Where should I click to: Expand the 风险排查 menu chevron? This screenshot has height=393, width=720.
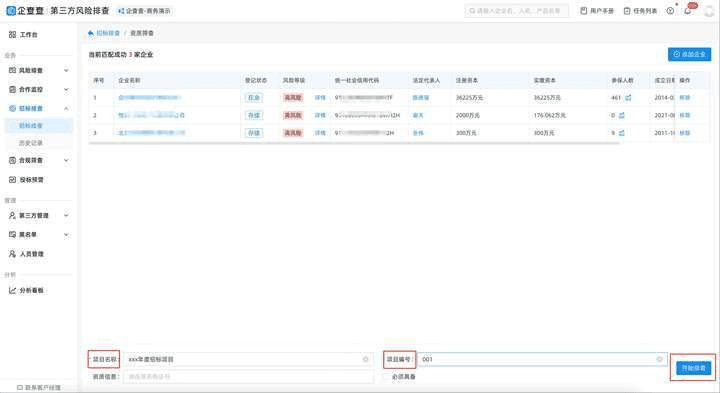tap(66, 70)
